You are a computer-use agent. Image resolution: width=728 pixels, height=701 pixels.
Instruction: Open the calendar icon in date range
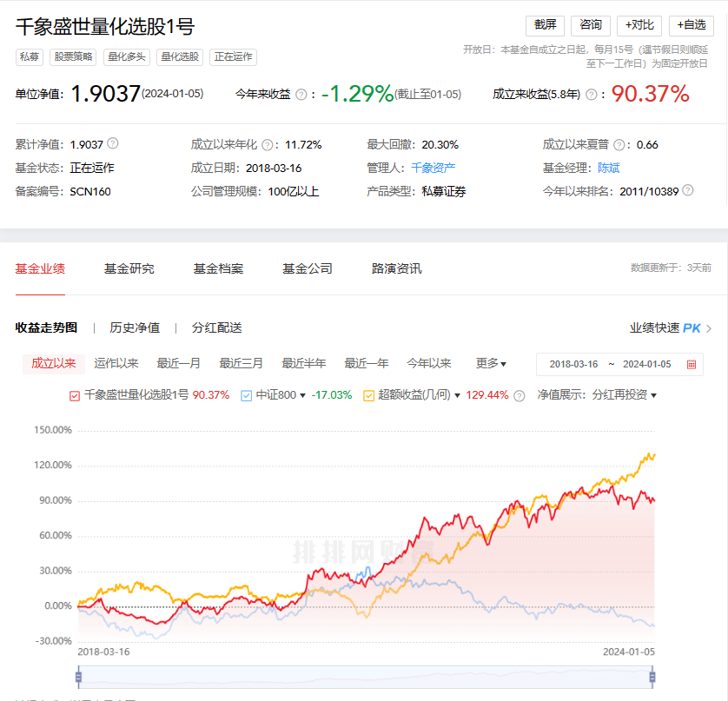point(692,365)
